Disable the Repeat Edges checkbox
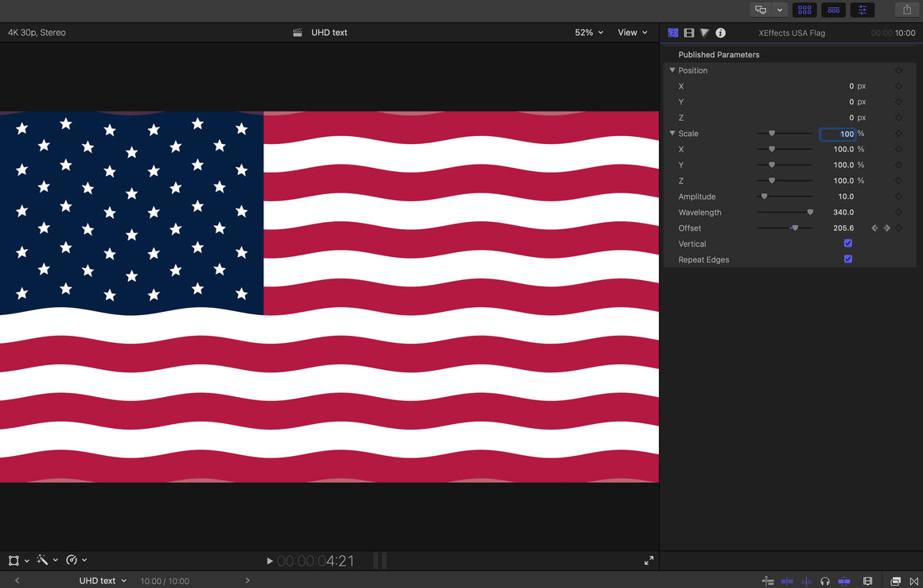 pyautogui.click(x=848, y=259)
